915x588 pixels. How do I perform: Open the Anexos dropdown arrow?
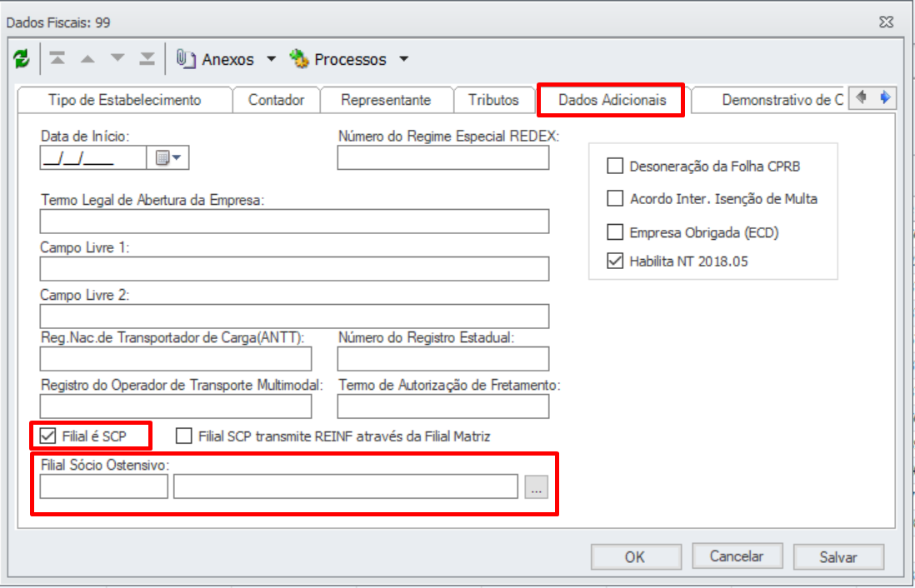click(x=271, y=59)
